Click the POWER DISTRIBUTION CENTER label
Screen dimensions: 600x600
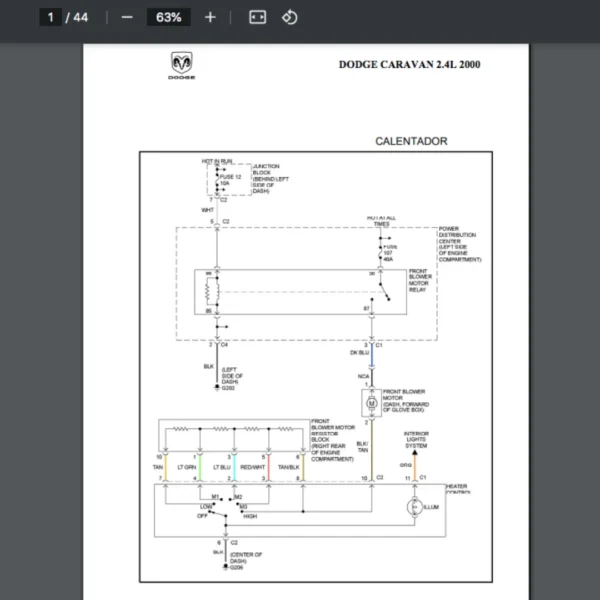(x=459, y=244)
